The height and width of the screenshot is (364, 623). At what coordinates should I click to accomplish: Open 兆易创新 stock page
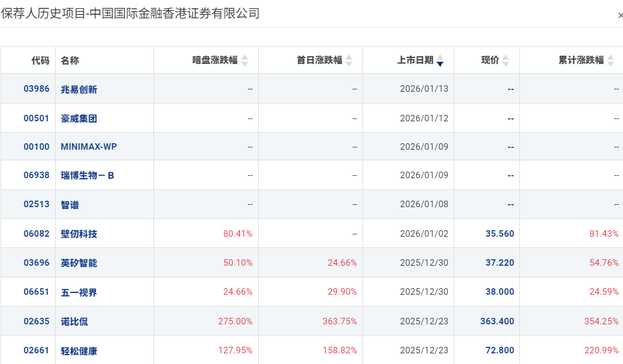[79, 89]
